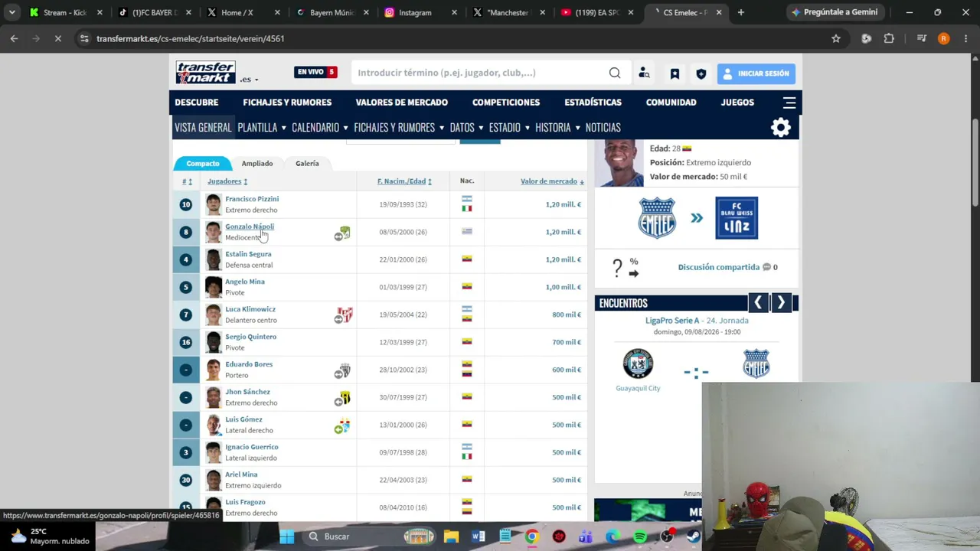The width and height of the screenshot is (980, 551).
Task: Switch to the Stream - Kick browser tab
Action: [65, 12]
